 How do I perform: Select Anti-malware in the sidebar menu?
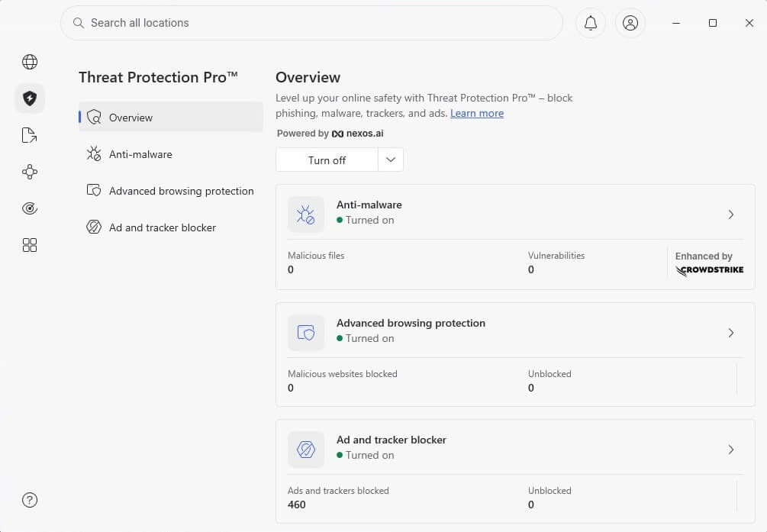pos(143,154)
